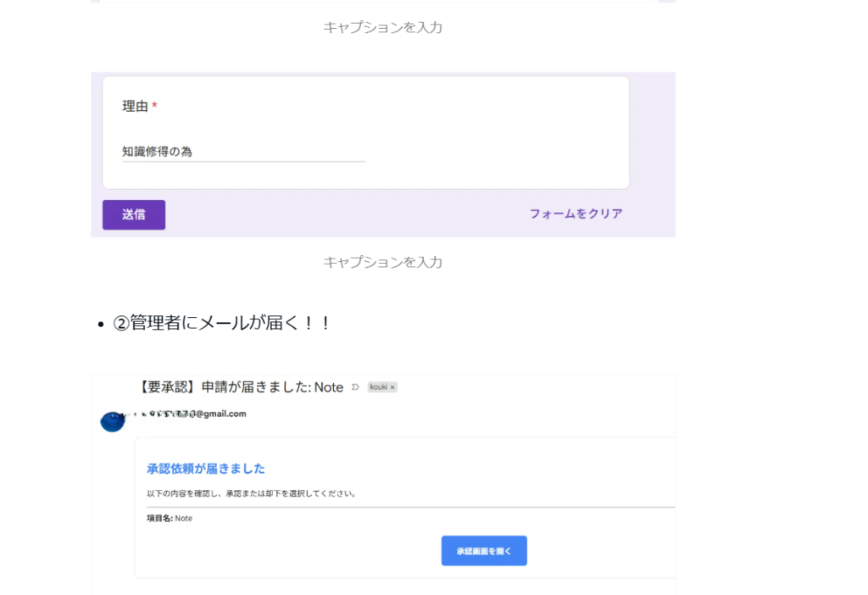Click the 理由 question label
This screenshot has height=595, width=868.
[x=135, y=107]
